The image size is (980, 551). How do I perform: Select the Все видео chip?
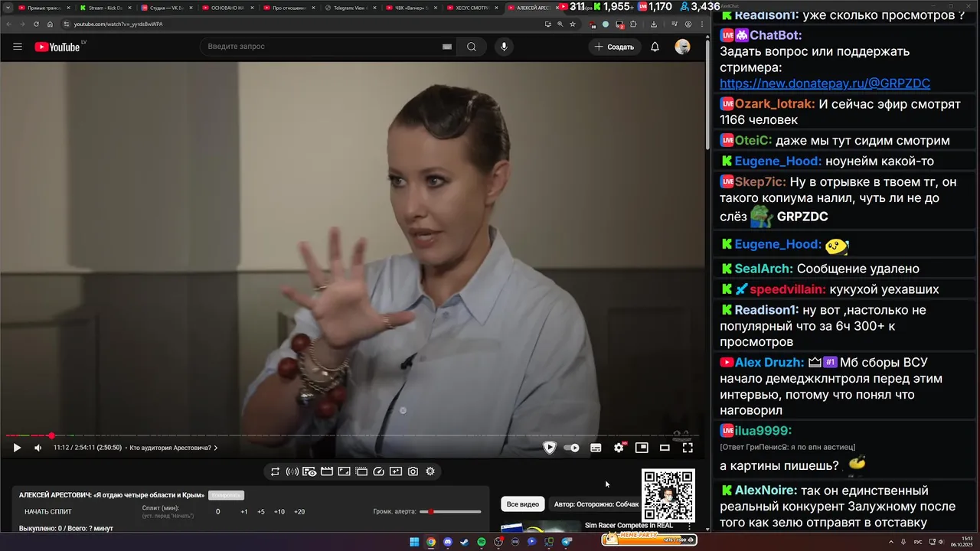523,504
